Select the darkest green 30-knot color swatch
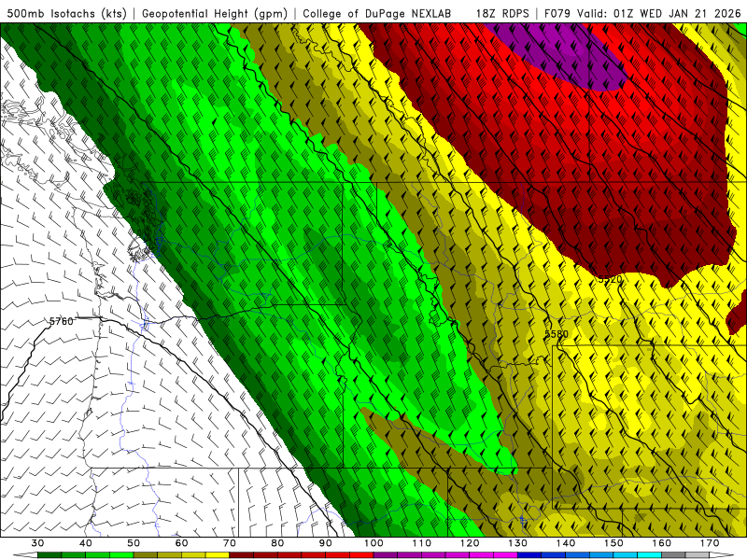The height and width of the screenshot is (560, 747). [x=49, y=555]
